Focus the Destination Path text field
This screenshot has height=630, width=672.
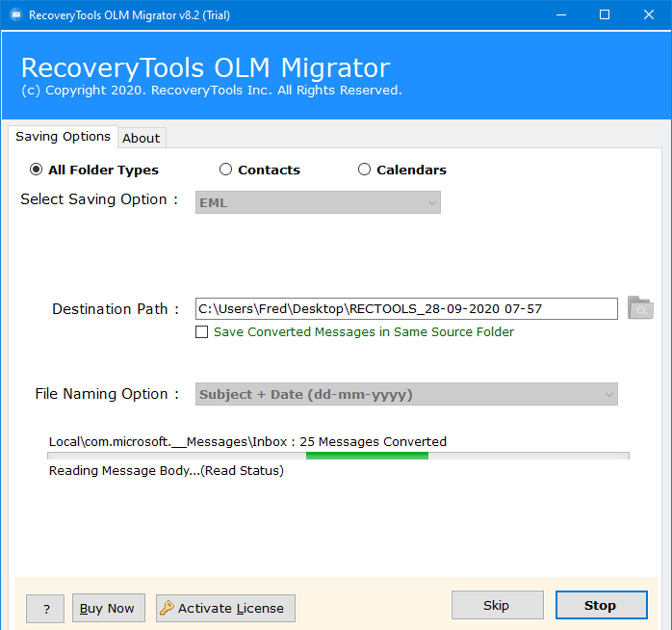click(406, 309)
